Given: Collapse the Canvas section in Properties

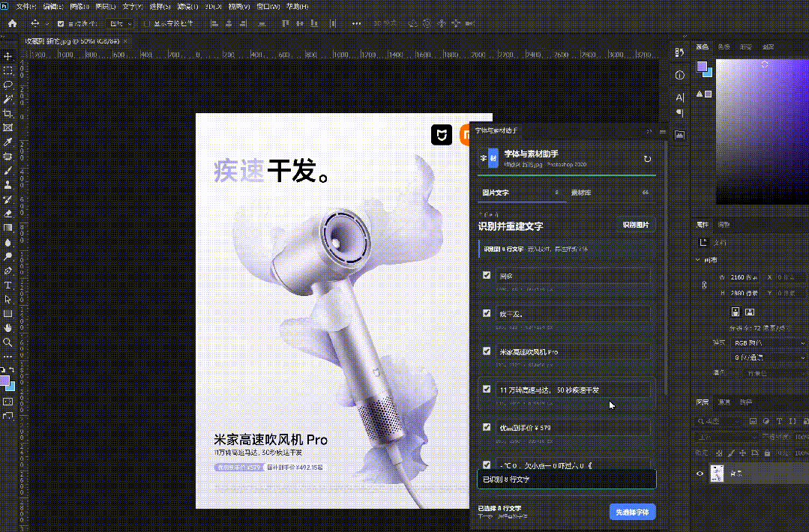Looking at the screenshot, I should 698,260.
